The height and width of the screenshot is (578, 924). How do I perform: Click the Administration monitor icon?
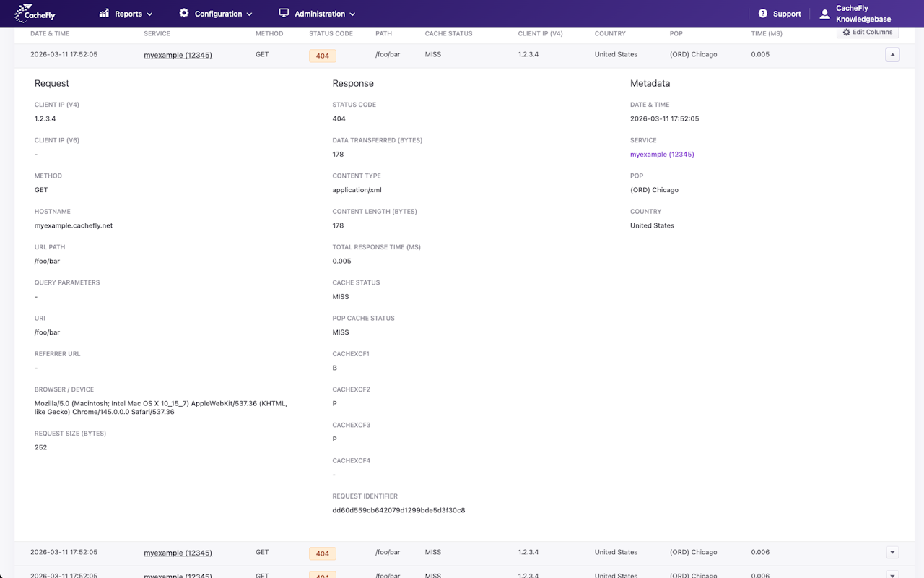tap(284, 13)
